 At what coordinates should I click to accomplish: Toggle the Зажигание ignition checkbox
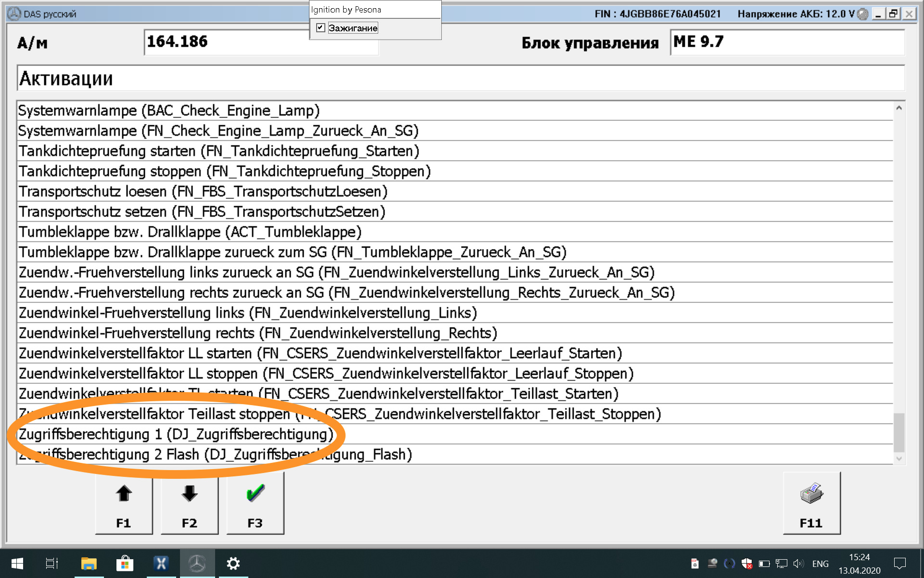[321, 28]
